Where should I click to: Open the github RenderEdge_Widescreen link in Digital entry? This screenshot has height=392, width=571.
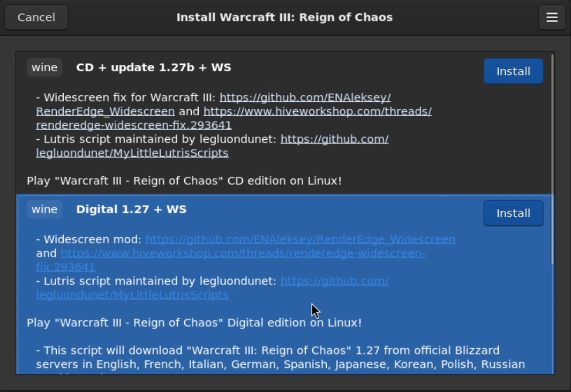(300, 239)
